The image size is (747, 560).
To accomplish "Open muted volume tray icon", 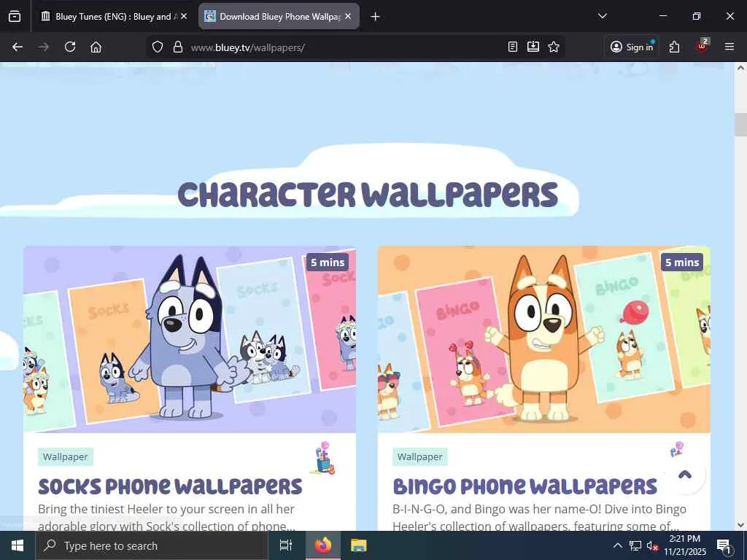I will [653, 545].
